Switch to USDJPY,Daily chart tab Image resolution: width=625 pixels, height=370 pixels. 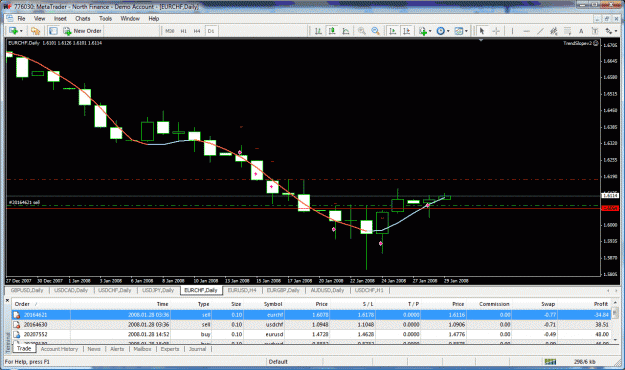(158, 290)
